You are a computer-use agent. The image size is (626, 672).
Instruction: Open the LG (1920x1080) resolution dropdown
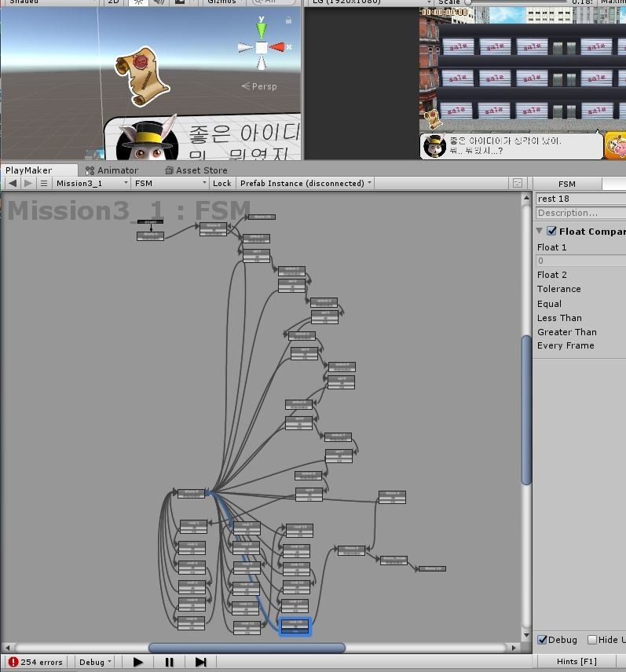click(x=370, y=2)
